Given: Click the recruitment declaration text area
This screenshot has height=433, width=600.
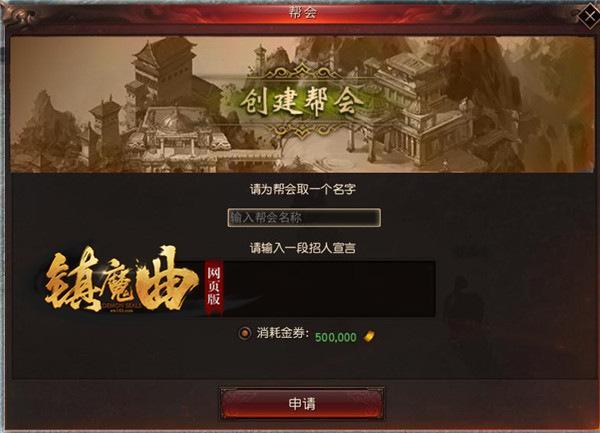Looking at the screenshot, I should 329,289.
